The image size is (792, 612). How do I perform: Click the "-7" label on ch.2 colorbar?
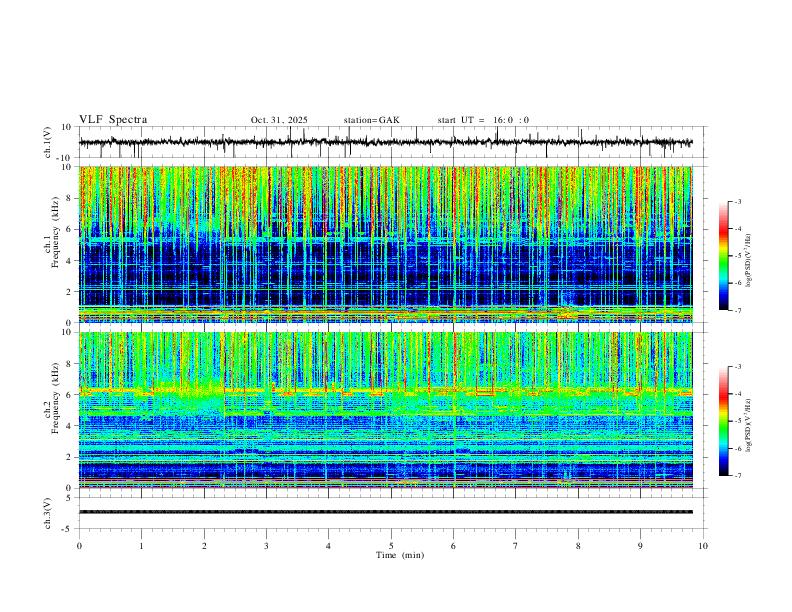click(x=737, y=476)
